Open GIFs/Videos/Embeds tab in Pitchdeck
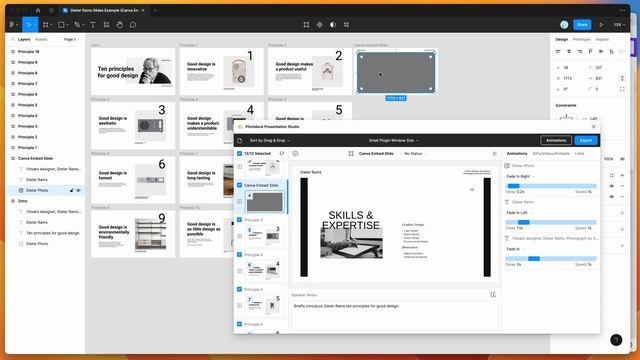 click(551, 153)
